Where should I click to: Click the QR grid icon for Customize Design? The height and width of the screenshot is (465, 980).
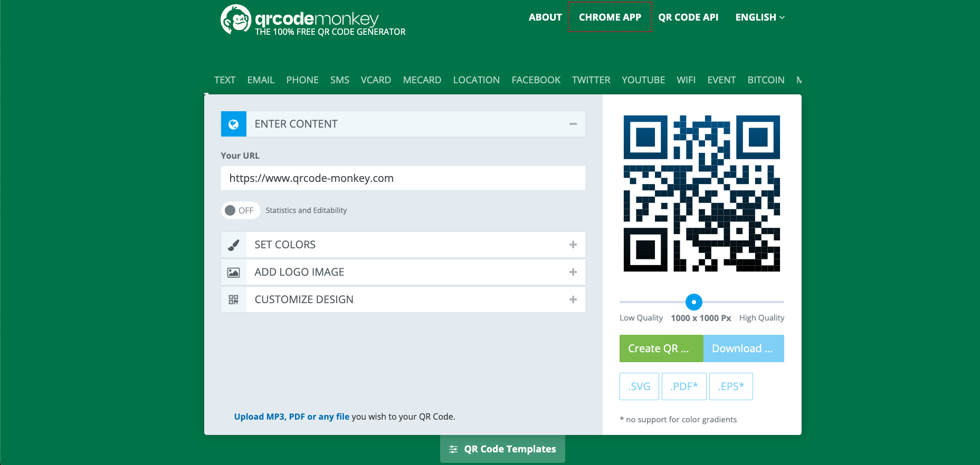(x=233, y=299)
